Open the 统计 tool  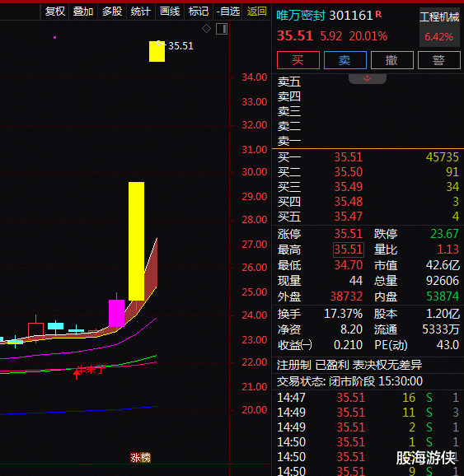pos(140,12)
